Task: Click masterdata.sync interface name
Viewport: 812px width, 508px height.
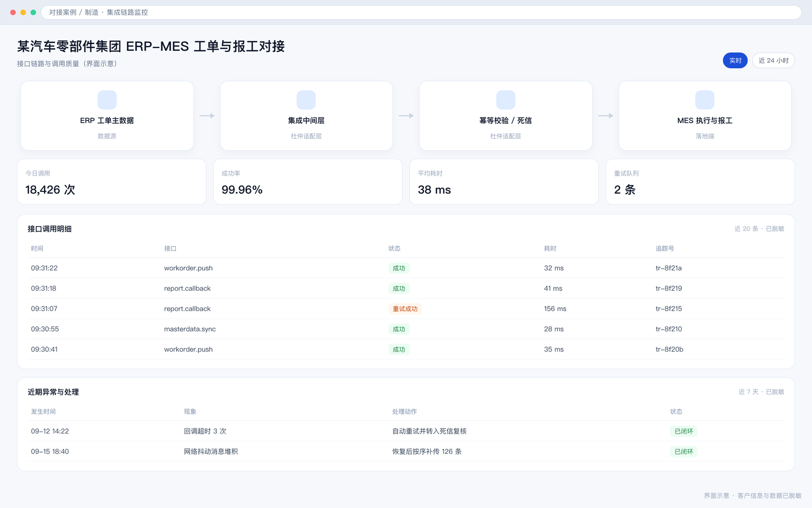Action: point(190,329)
